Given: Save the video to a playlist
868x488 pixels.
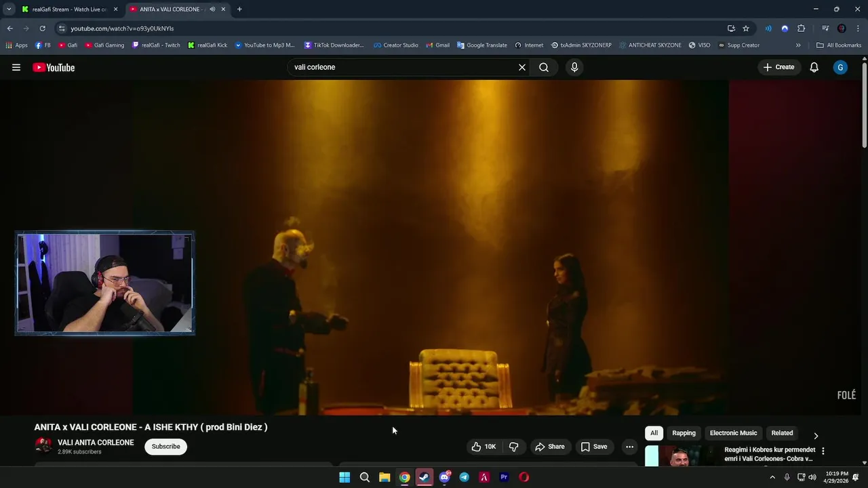Looking at the screenshot, I should pyautogui.click(x=594, y=447).
